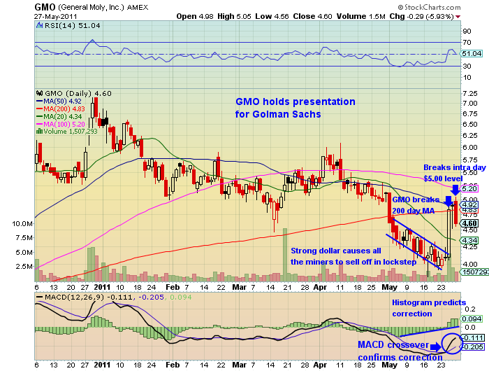Click the RSI indicator icon beside RSI(14)

(x=40, y=25)
